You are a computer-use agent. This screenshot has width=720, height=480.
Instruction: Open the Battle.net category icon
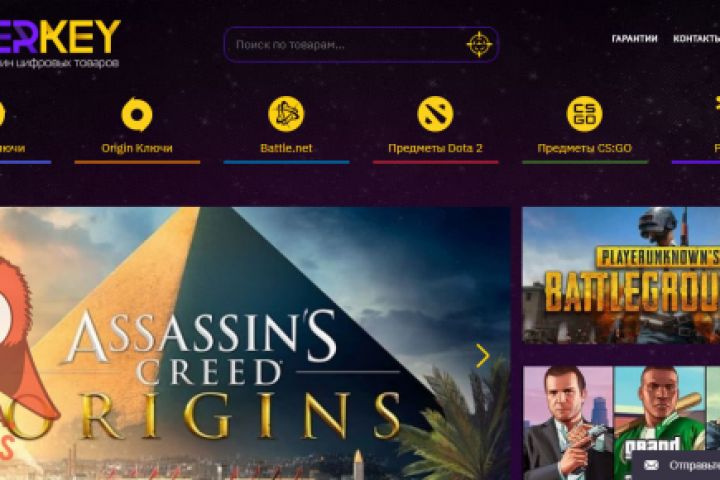pos(286,114)
